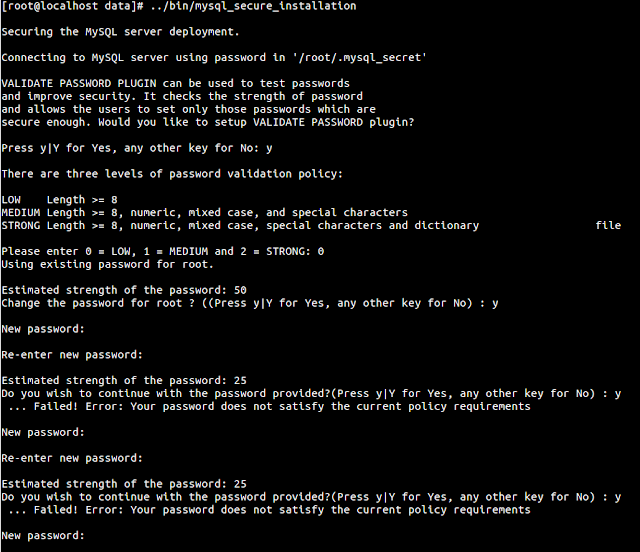
Task: Click 'Estimated strength of the password: 50'
Action: click(x=124, y=290)
